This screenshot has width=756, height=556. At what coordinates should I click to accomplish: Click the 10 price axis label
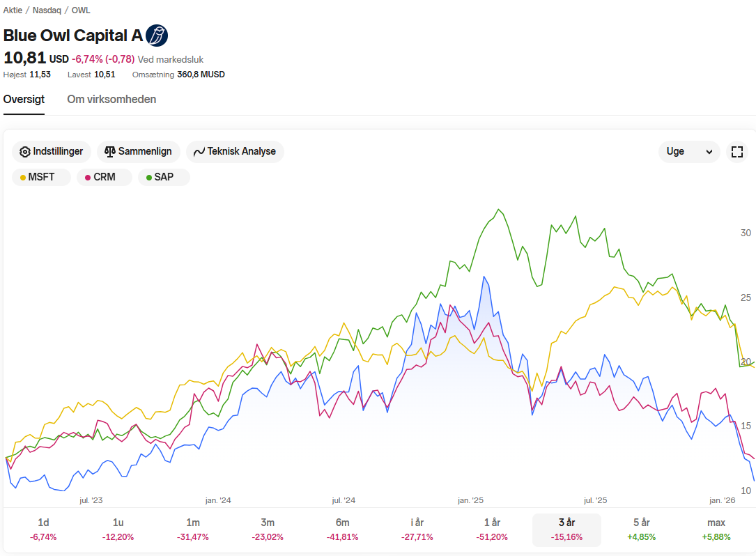pos(746,491)
